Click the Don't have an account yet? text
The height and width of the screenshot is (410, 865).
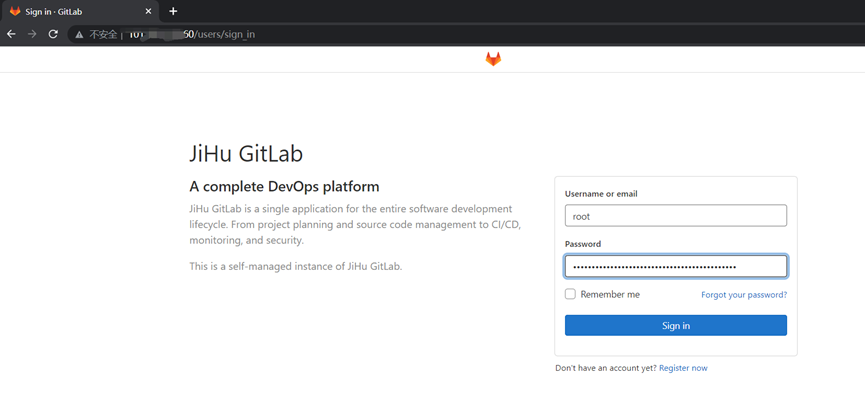click(606, 368)
